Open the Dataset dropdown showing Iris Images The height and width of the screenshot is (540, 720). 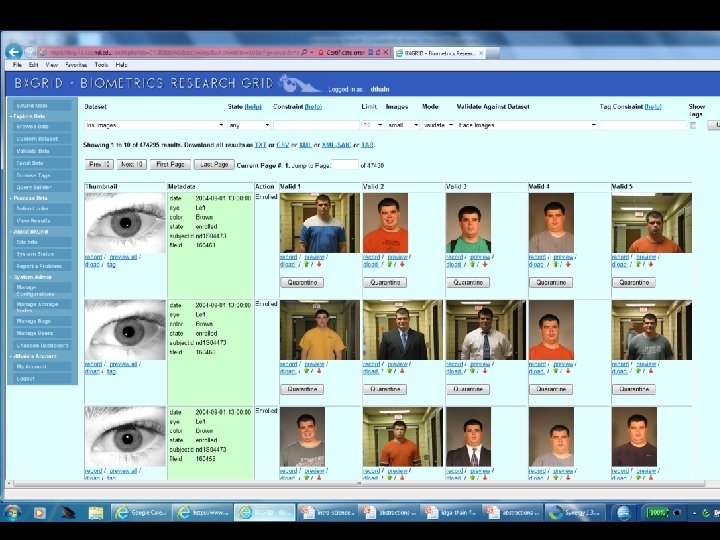(x=155, y=125)
